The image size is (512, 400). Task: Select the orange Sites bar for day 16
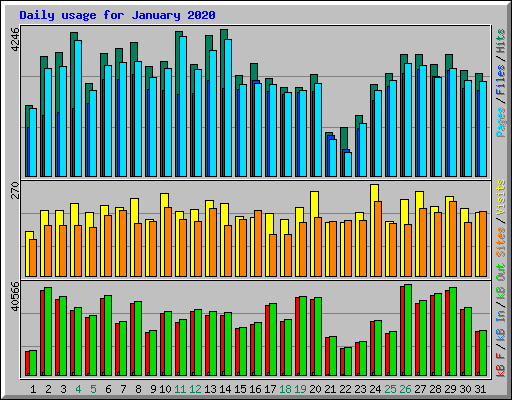[x=258, y=243]
